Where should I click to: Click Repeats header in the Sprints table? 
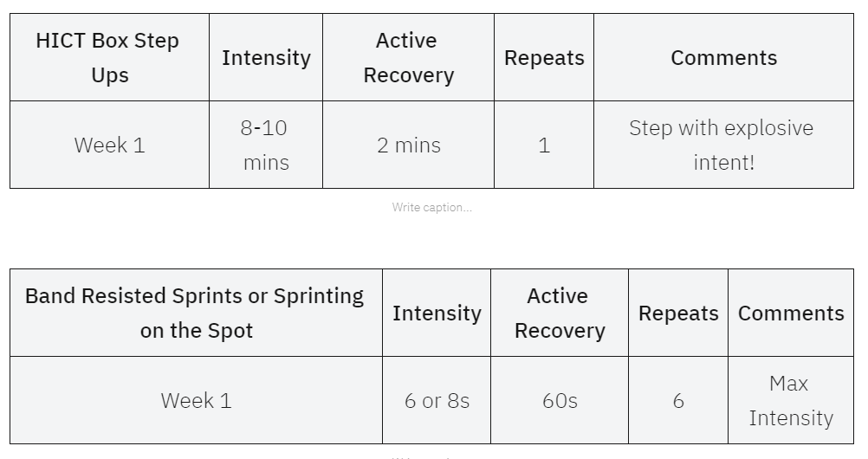tap(678, 314)
